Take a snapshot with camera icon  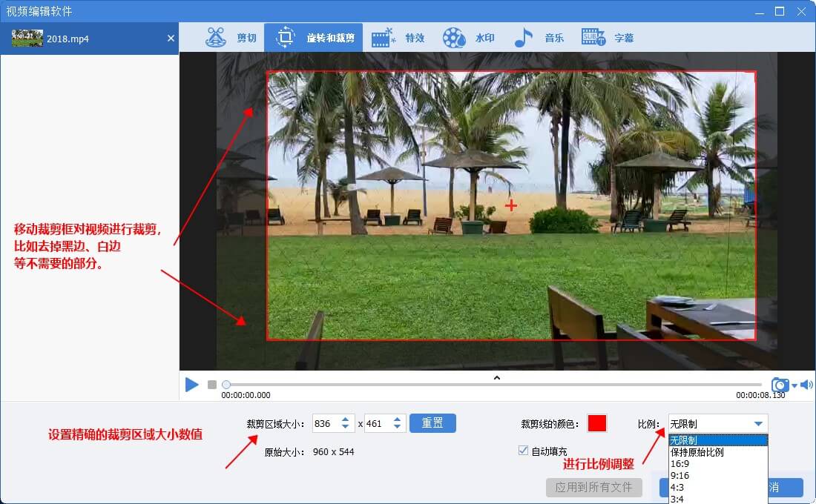[780, 385]
